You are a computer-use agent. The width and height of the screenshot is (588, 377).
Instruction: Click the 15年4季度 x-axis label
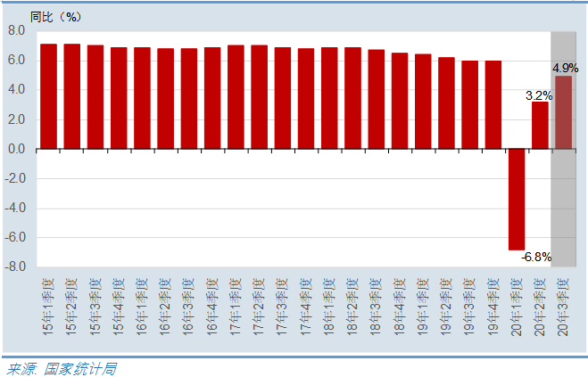[119, 307]
